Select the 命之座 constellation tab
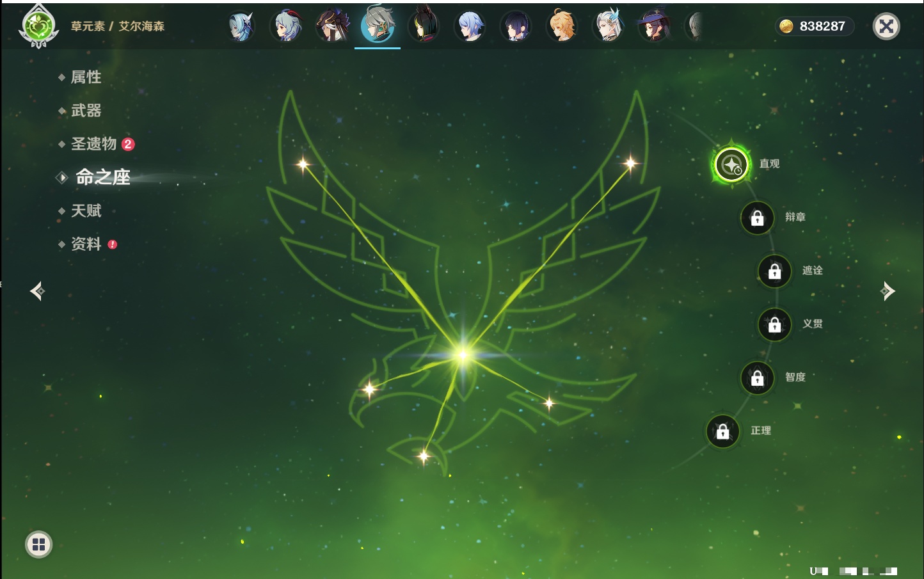The image size is (924, 579). 102,177
